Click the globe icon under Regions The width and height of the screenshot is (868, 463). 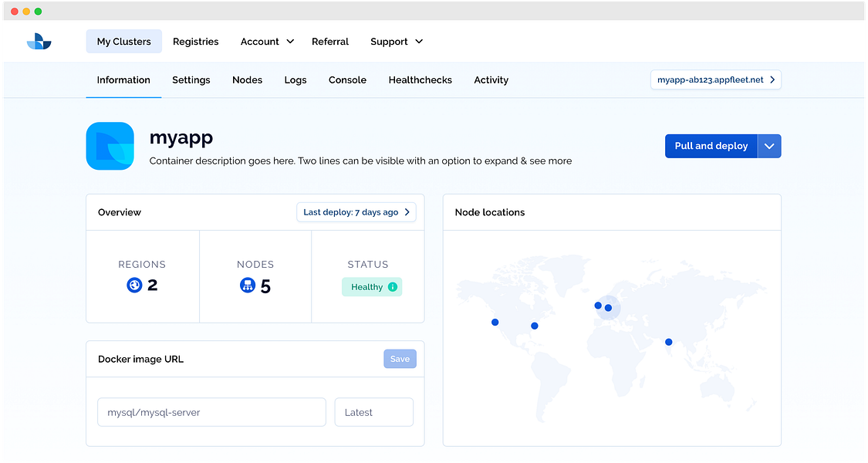click(x=134, y=286)
